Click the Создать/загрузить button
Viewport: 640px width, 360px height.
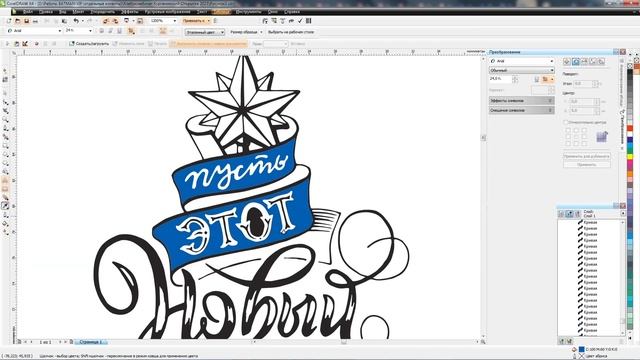point(89,43)
